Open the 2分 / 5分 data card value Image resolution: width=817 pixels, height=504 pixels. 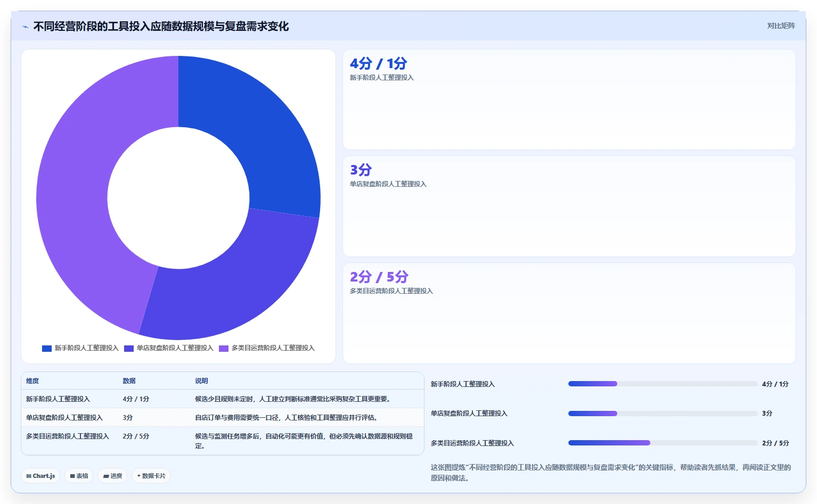(379, 277)
